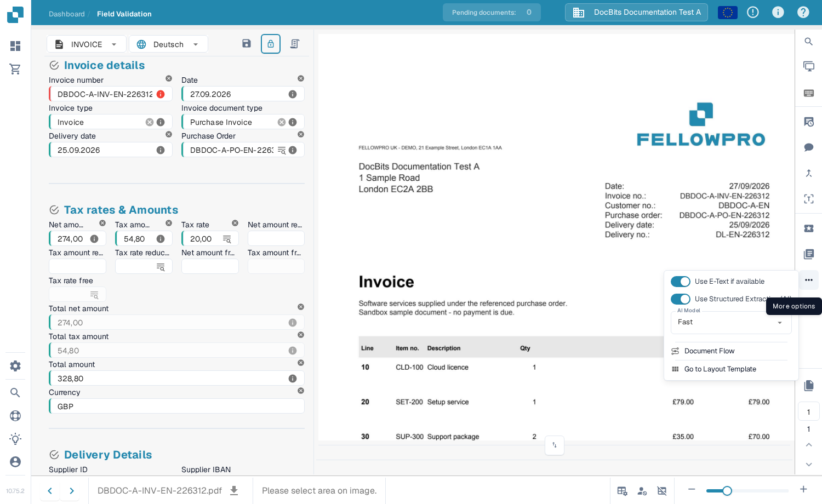
Task: Toggle Use E-Text if available switch
Action: click(x=681, y=282)
